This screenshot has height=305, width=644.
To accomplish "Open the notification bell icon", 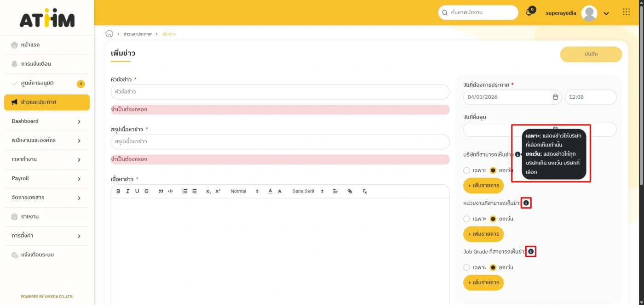I will click(x=529, y=13).
